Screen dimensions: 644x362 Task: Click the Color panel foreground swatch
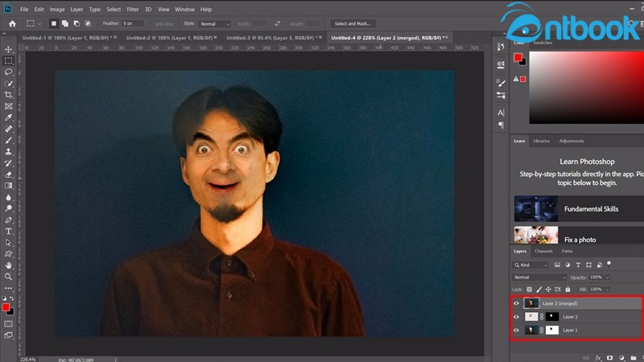[x=518, y=57]
